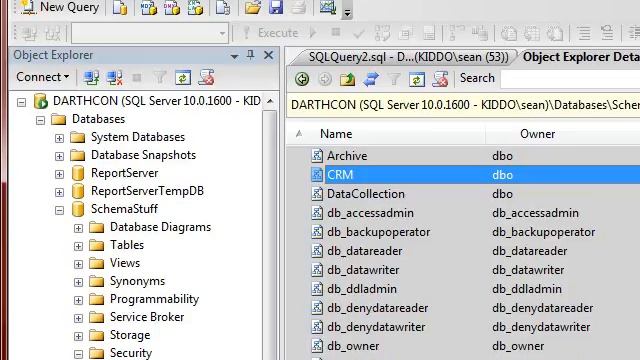This screenshot has height=360, width=640.
Task: Expand the ReportServer database
Action: (x=59, y=174)
